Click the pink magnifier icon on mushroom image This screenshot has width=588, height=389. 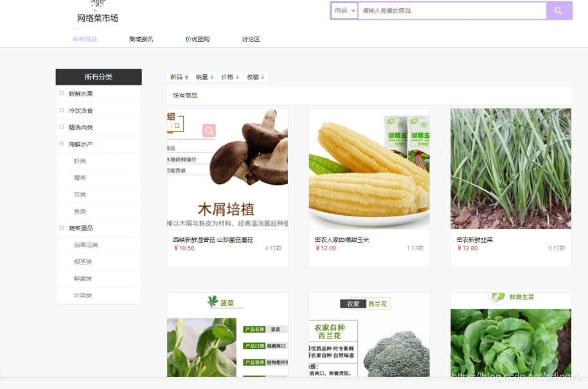tap(209, 130)
